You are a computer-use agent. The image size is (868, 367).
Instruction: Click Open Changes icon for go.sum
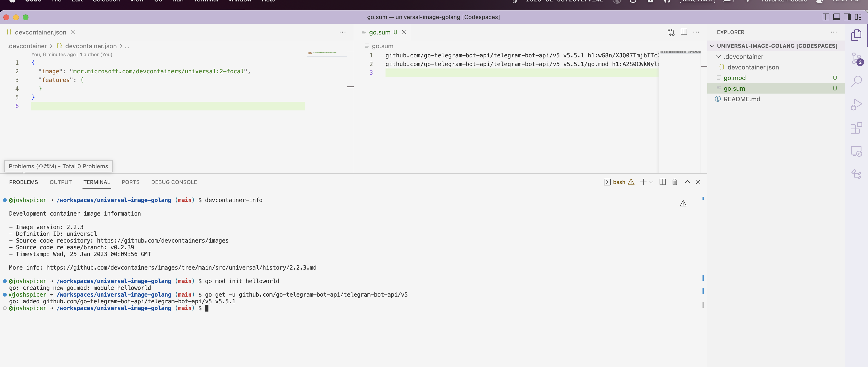pos(671,32)
